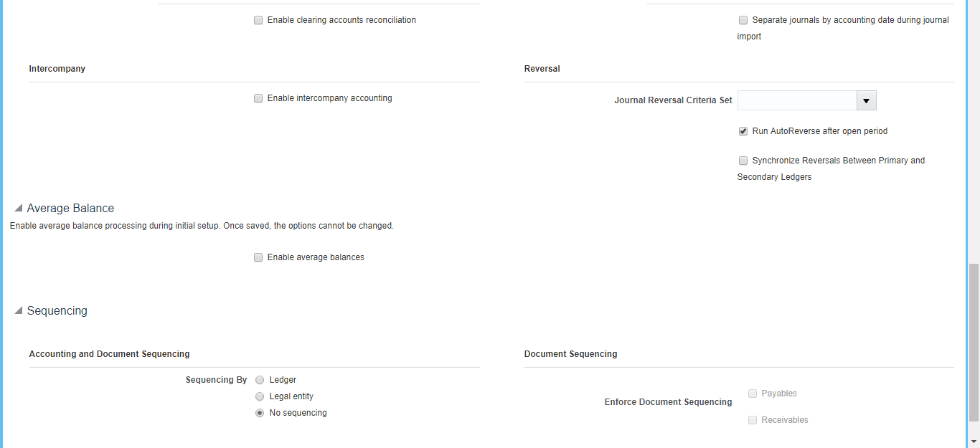Open Journal Reversal Criteria Set dropdown arrow
Viewport: 980px width, 448px height.
[x=867, y=101]
